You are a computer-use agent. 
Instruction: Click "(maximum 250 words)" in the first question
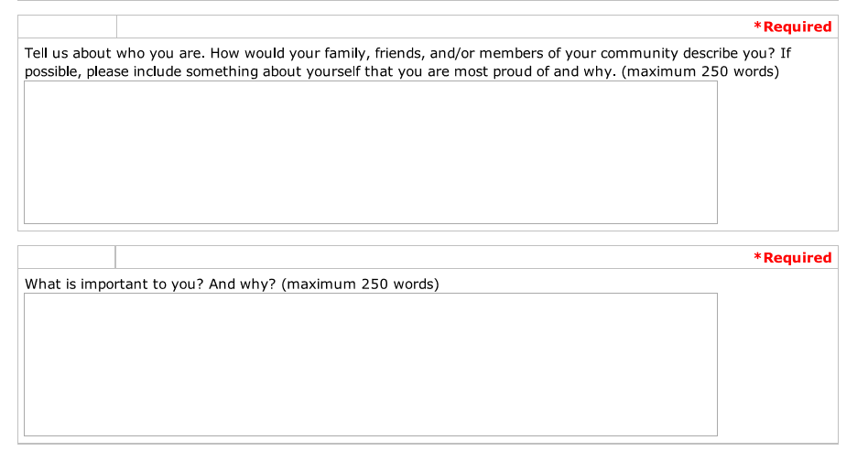[700, 71]
